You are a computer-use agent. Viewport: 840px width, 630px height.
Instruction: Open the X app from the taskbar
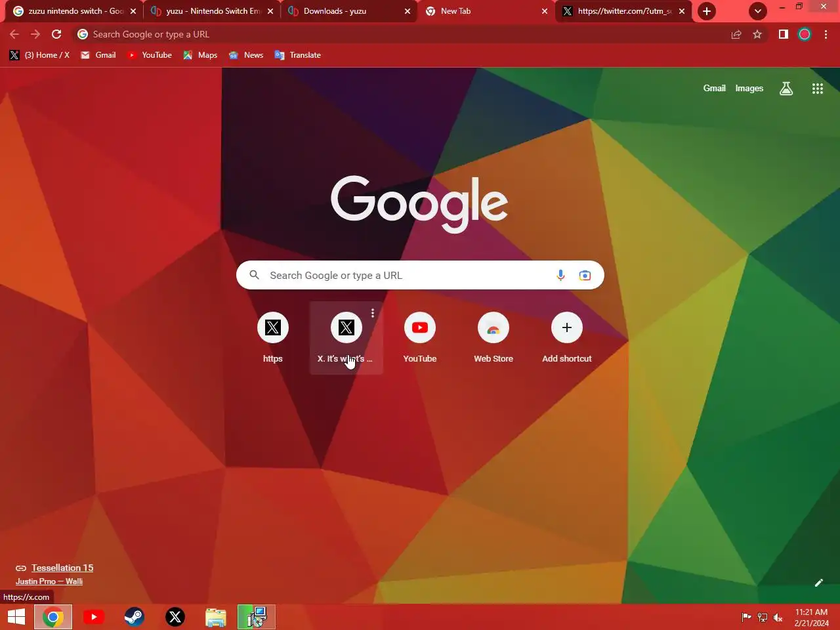coord(175,617)
